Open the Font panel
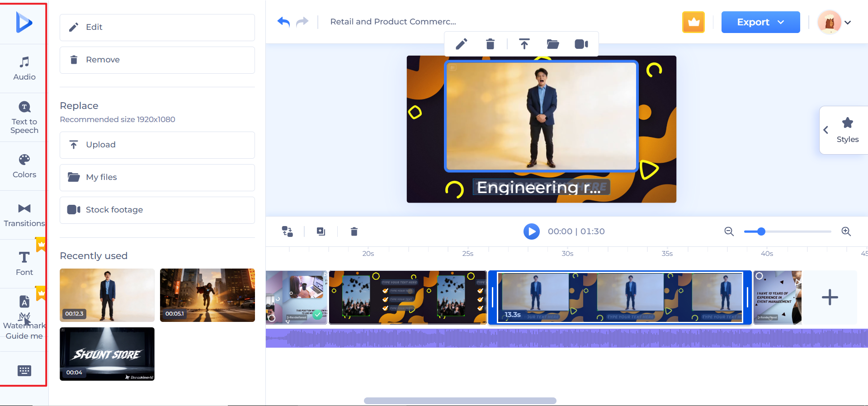 [x=24, y=264]
